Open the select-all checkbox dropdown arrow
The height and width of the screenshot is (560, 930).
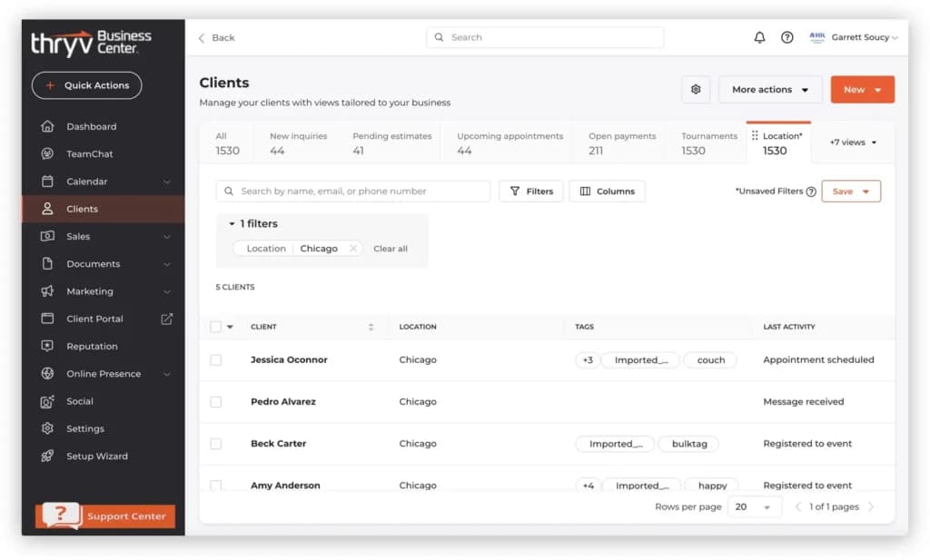pos(230,327)
